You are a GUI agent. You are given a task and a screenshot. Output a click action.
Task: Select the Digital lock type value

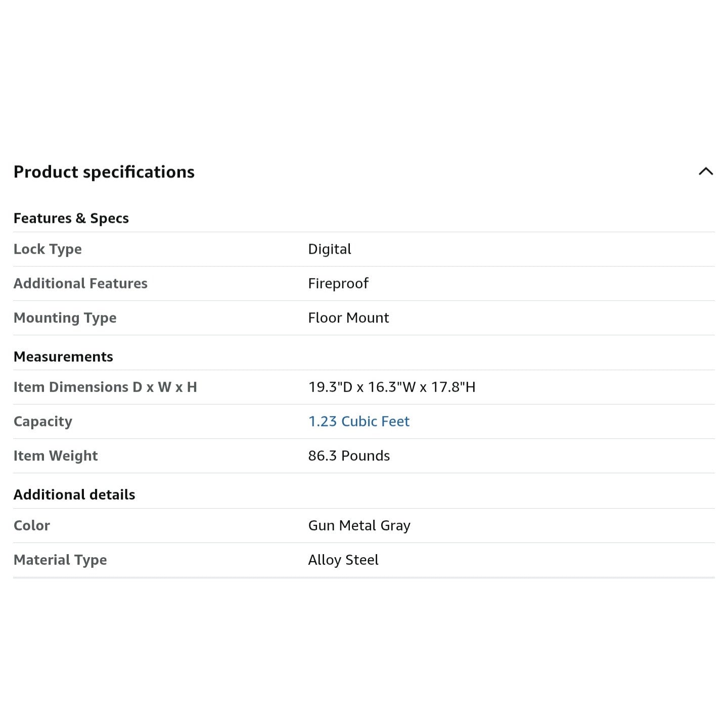[330, 249]
